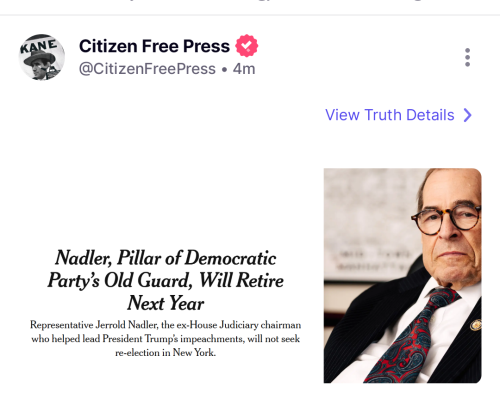Image resolution: width=500 pixels, height=405 pixels.
Task: Click the KANE sign in the avatar
Action: coord(39,46)
